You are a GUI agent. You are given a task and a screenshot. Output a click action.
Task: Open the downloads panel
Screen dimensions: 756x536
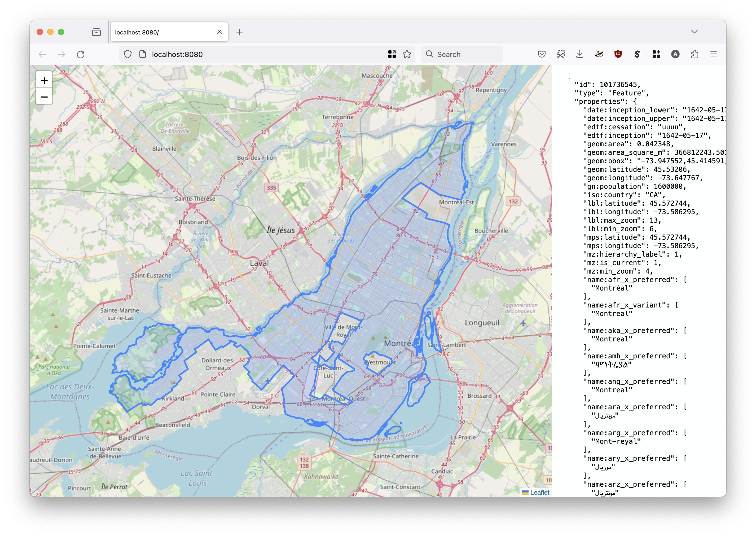[580, 54]
